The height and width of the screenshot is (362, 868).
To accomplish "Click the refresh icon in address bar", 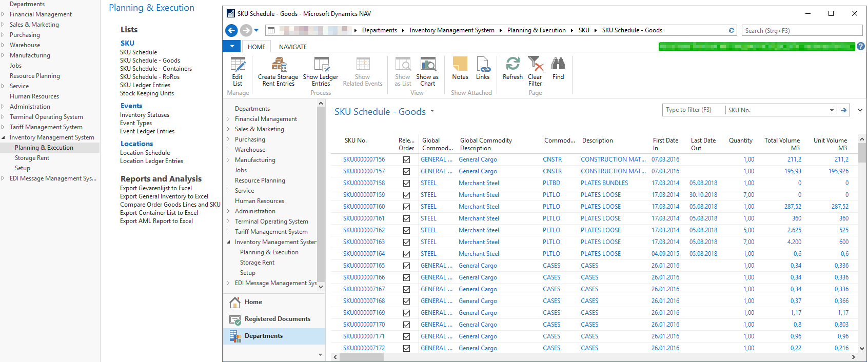I will click(732, 30).
